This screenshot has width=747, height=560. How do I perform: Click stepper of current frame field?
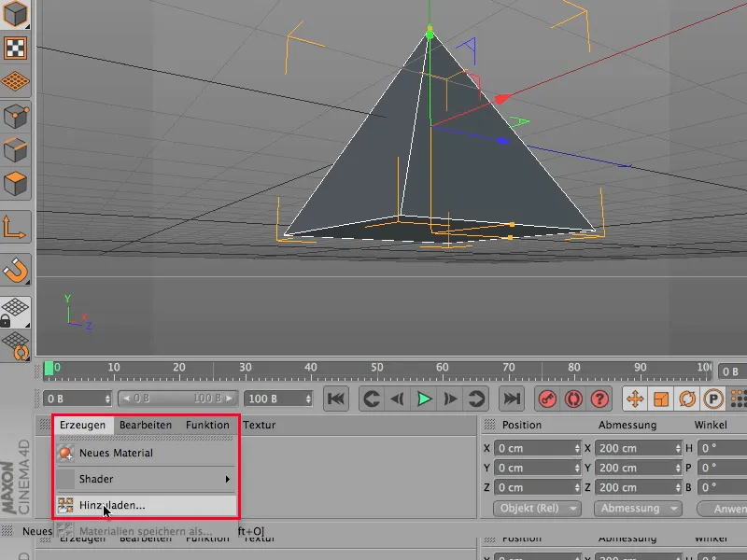click(107, 399)
